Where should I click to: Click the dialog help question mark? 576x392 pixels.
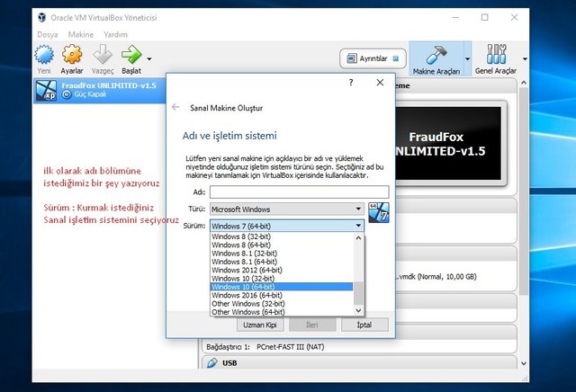point(351,82)
